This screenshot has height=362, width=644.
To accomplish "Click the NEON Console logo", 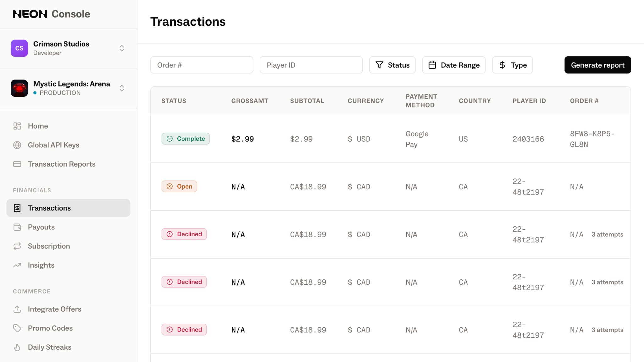I will click(51, 14).
